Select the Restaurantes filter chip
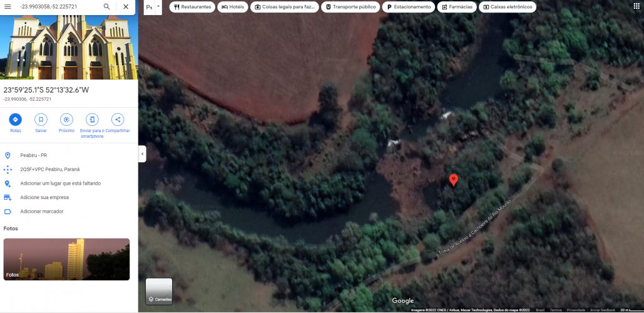The height and width of the screenshot is (313, 644). click(x=192, y=7)
